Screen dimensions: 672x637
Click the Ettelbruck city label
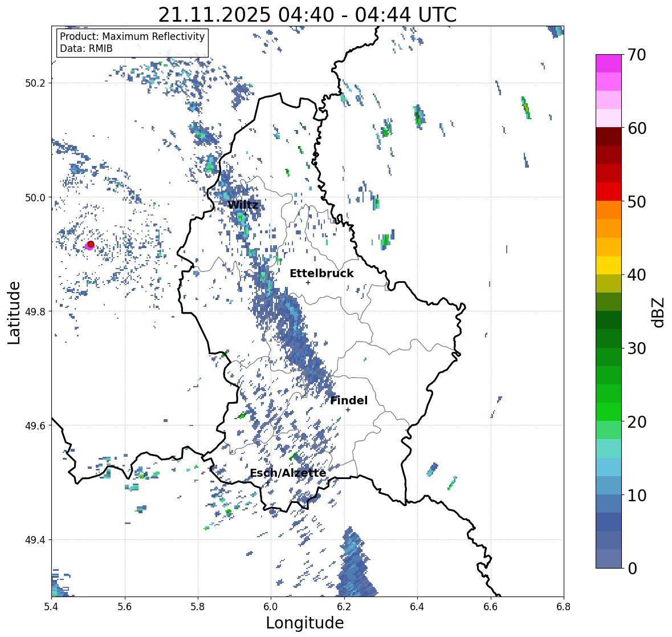pyautogui.click(x=322, y=273)
